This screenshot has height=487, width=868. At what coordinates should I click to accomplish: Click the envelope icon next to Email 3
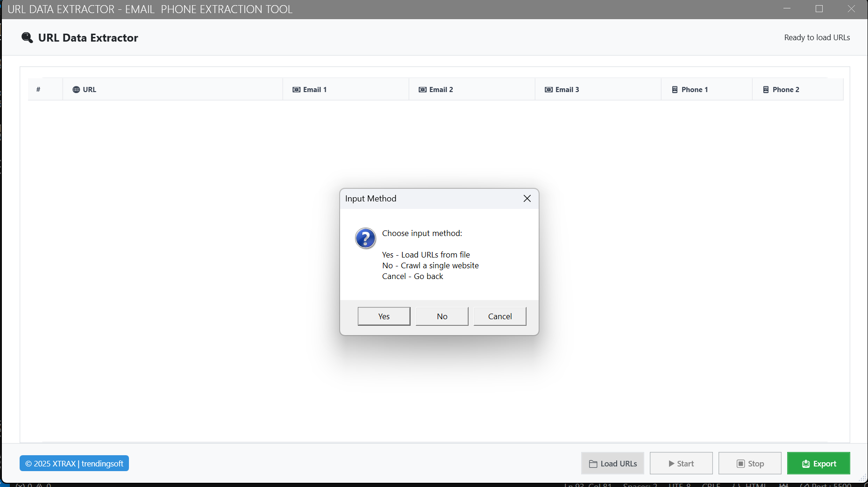[548, 90]
